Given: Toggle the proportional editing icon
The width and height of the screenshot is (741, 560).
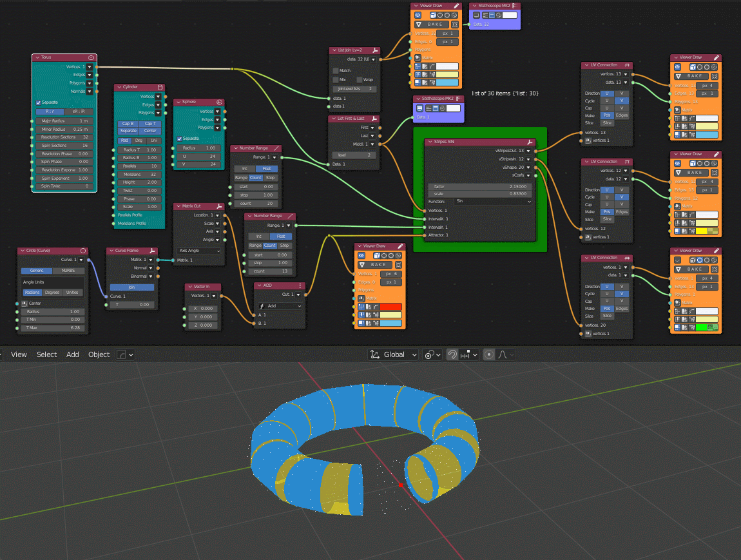Looking at the screenshot, I should 489,354.
